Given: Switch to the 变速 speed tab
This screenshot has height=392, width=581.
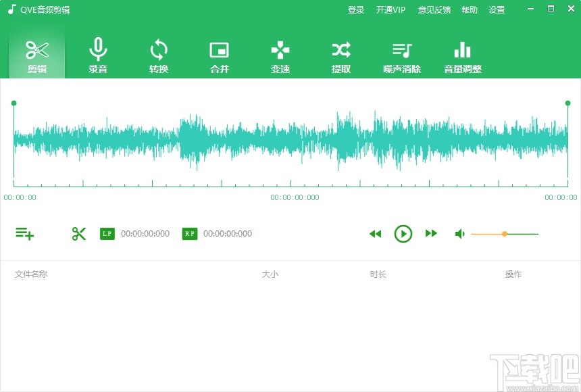Looking at the screenshot, I should click(280, 56).
